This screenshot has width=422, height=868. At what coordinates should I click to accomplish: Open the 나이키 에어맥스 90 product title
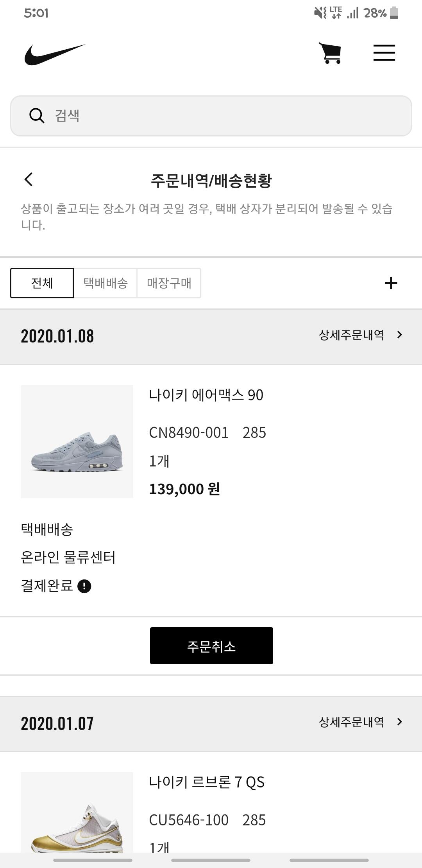point(206,395)
